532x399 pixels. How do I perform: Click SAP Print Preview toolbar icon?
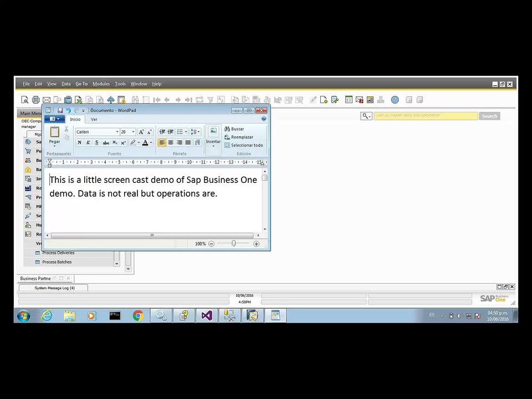[24, 100]
